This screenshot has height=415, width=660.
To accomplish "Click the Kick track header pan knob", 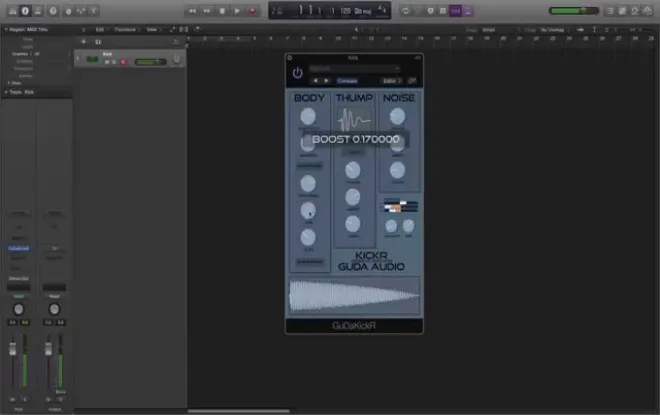I will [x=177, y=60].
